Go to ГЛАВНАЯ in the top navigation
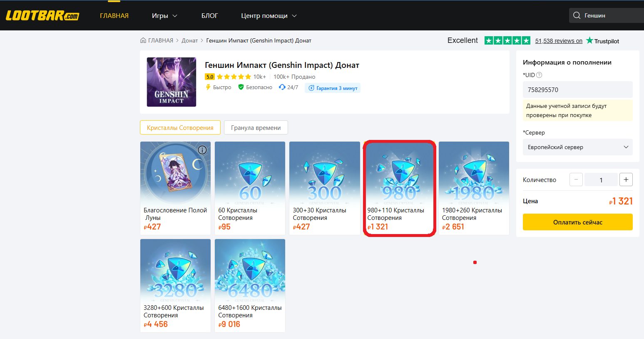The image size is (644, 339). [x=114, y=15]
